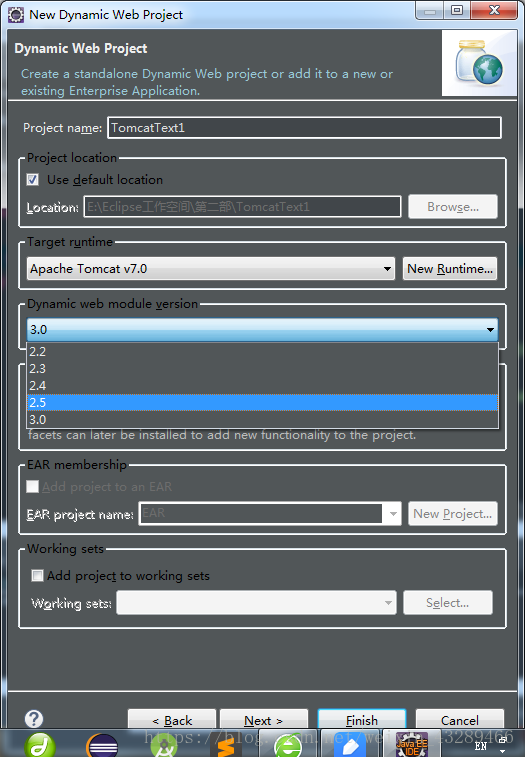Screen dimensions: 525x757
Task: Select version 2.4 from the list
Action: click(x=263, y=386)
